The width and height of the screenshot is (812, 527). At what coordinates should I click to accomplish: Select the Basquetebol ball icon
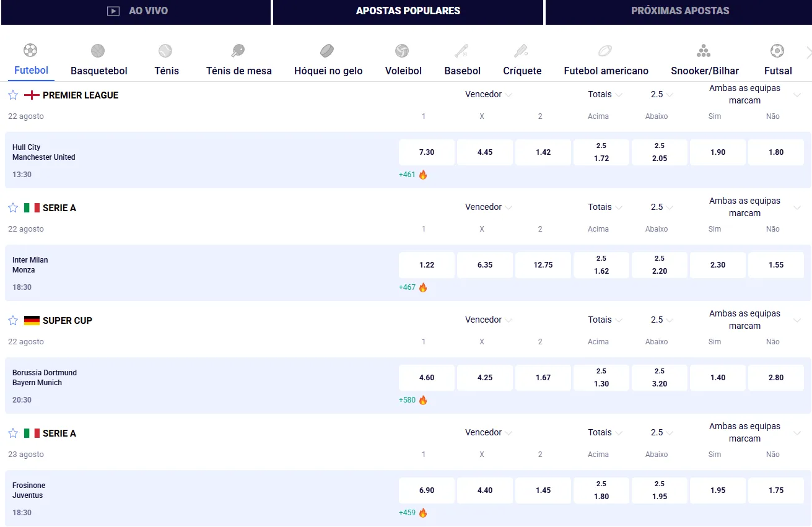[98, 51]
